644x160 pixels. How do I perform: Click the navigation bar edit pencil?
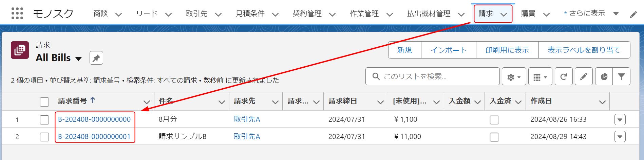[633, 15]
